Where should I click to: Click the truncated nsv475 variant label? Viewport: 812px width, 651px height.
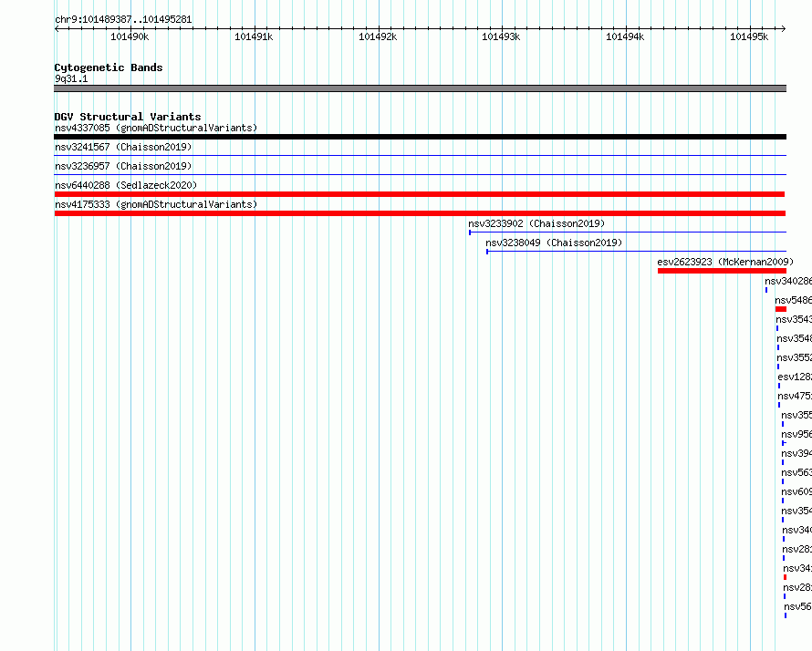tap(795, 396)
